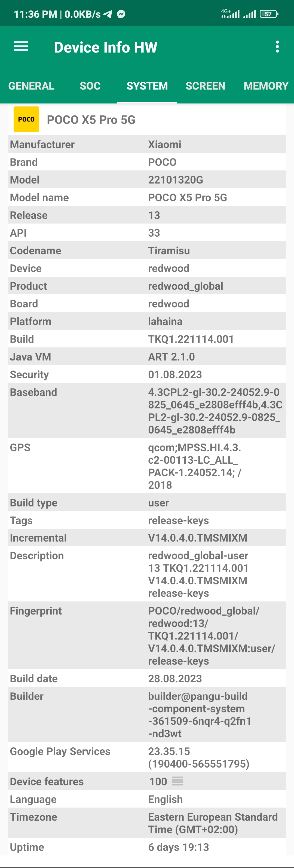Tap the 4G+ signal strength icon
Image resolution: width=294 pixels, height=868 pixels.
coord(230,14)
